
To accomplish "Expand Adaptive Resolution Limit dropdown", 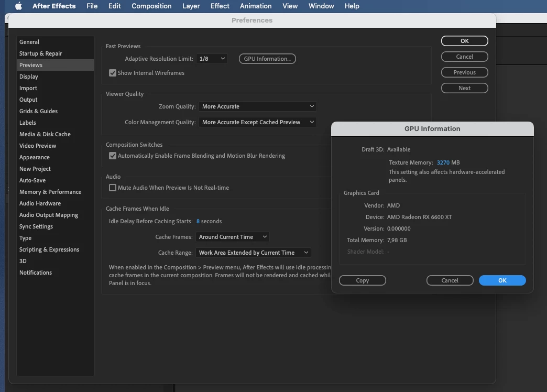I will 212,59.
